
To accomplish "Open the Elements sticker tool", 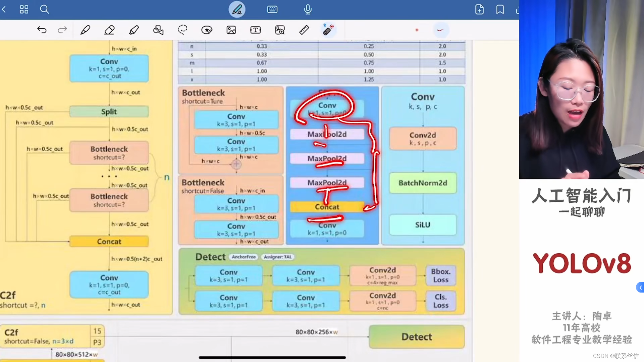I will 207,30.
